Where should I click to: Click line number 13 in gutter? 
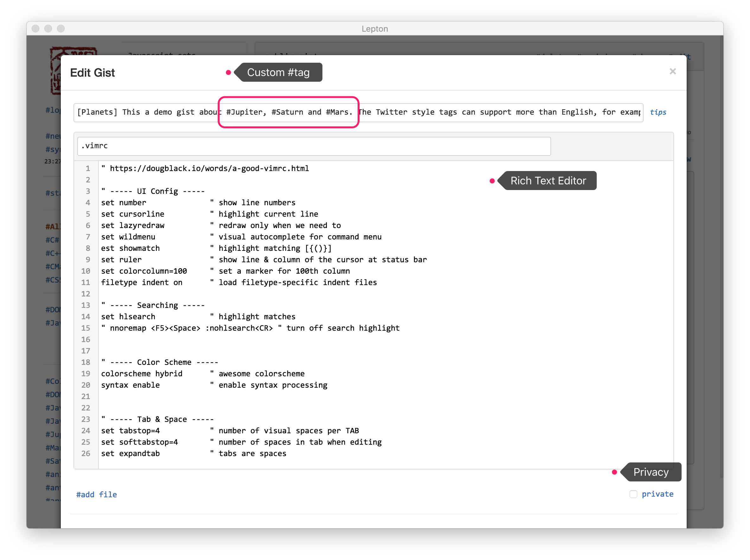86,305
